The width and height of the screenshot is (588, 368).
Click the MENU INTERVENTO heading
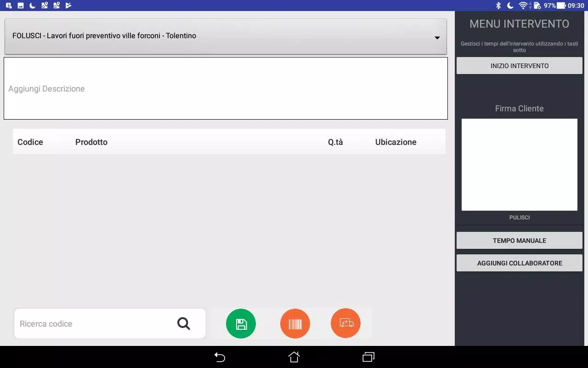[x=520, y=24]
